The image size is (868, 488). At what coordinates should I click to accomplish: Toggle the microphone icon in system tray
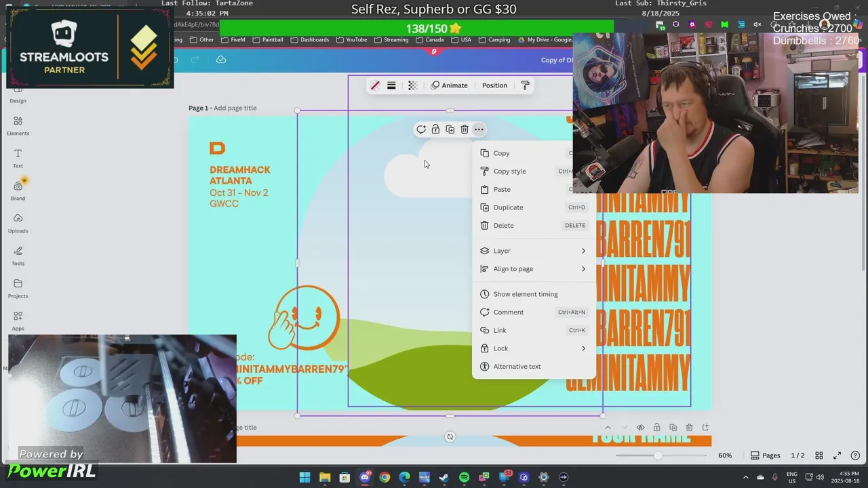pos(774,477)
